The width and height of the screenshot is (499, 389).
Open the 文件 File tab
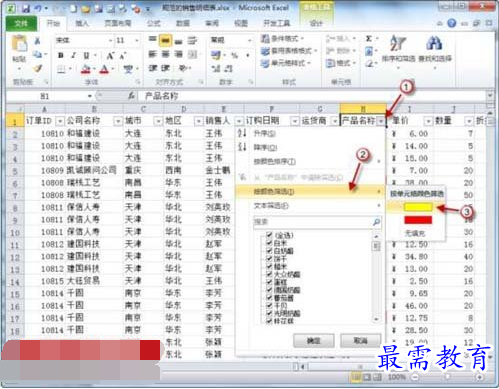point(21,23)
